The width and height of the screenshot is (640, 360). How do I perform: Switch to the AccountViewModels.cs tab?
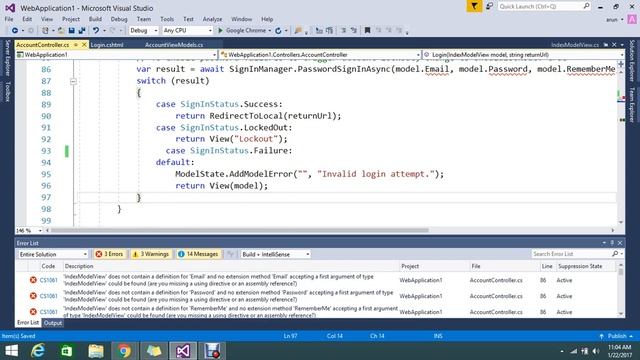[x=174, y=45]
